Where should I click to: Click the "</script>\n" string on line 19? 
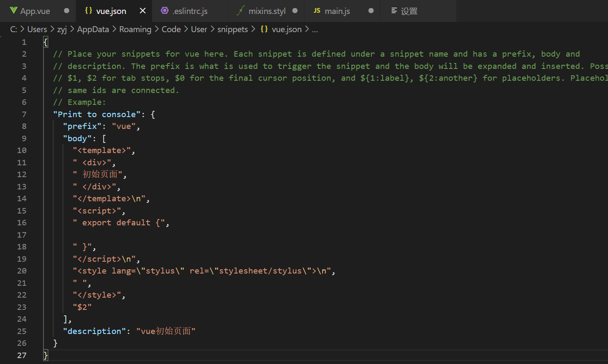point(104,259)
